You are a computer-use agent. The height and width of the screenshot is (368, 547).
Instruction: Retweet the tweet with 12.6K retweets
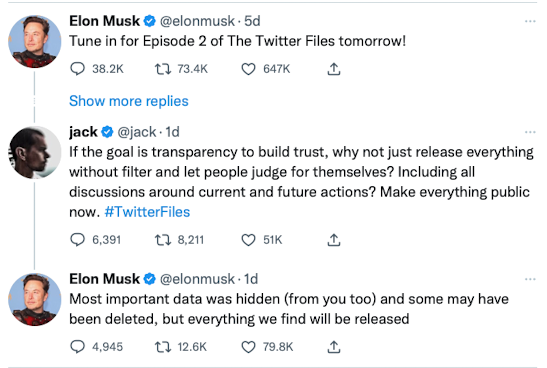coord(163,347)
